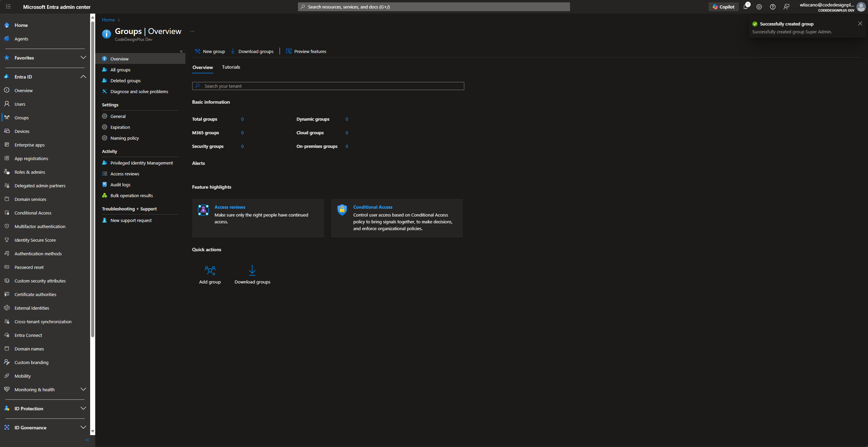
Task: Open the app launcher waffle icon
Action: 8,7
